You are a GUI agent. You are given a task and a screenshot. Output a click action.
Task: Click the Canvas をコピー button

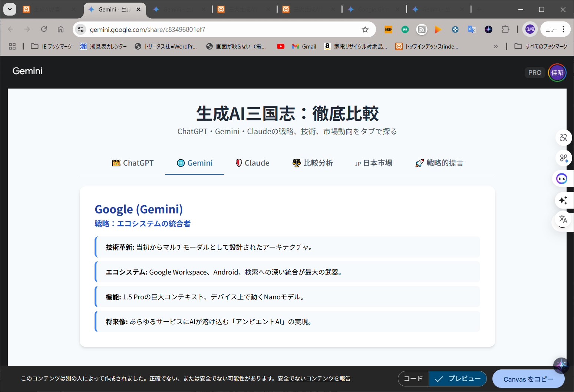[x=528, y=379]
